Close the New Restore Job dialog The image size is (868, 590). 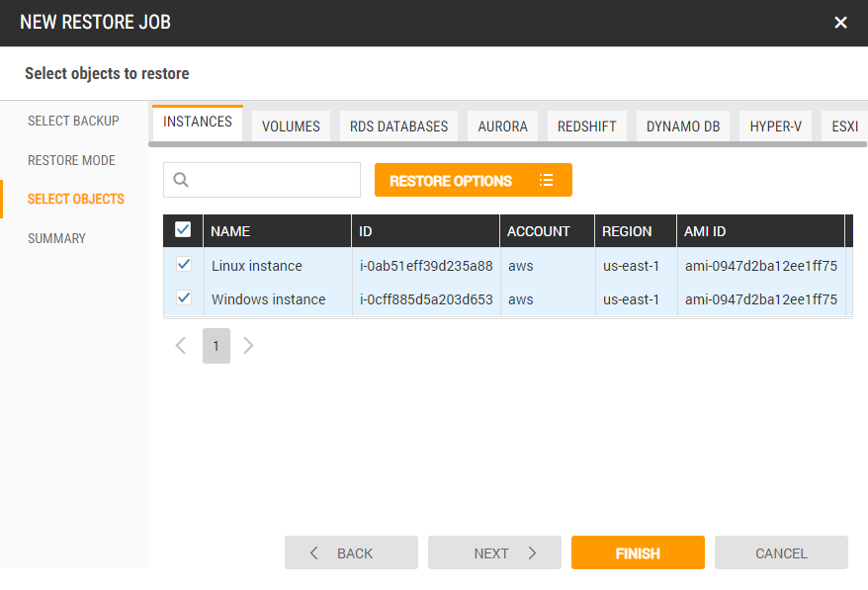(x=840, y=23)
